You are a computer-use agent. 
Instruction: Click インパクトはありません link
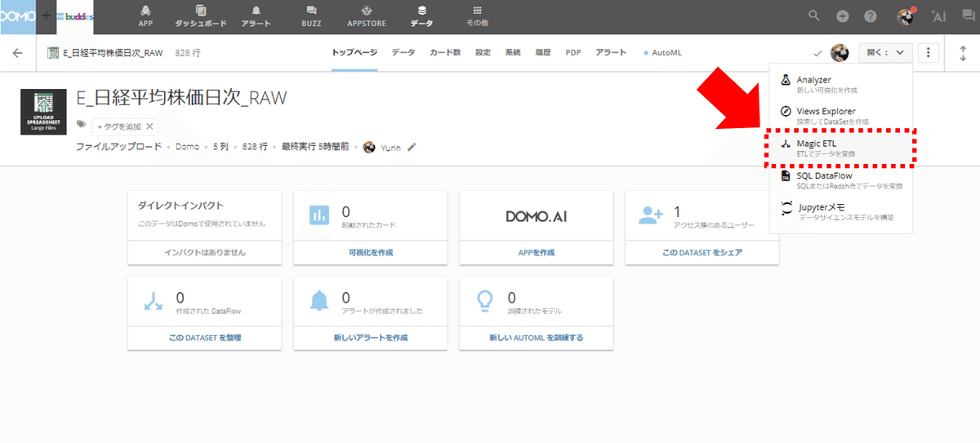point(204,252)
